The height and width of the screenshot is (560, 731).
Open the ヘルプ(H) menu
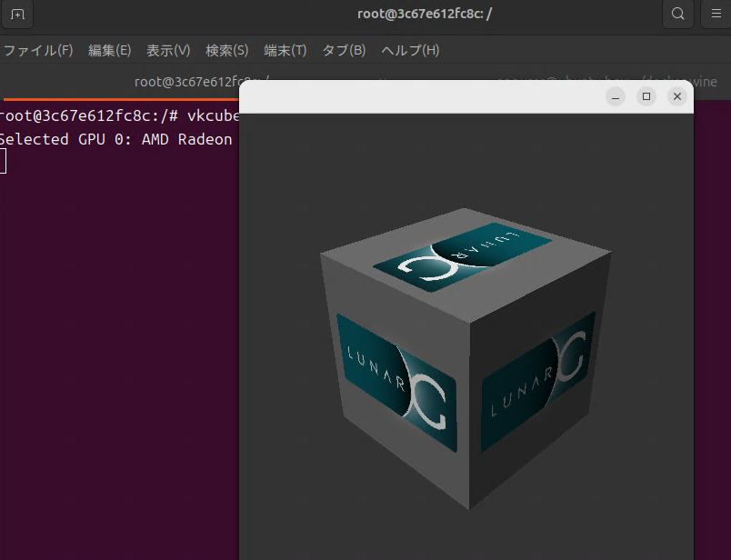click(409, 50)
